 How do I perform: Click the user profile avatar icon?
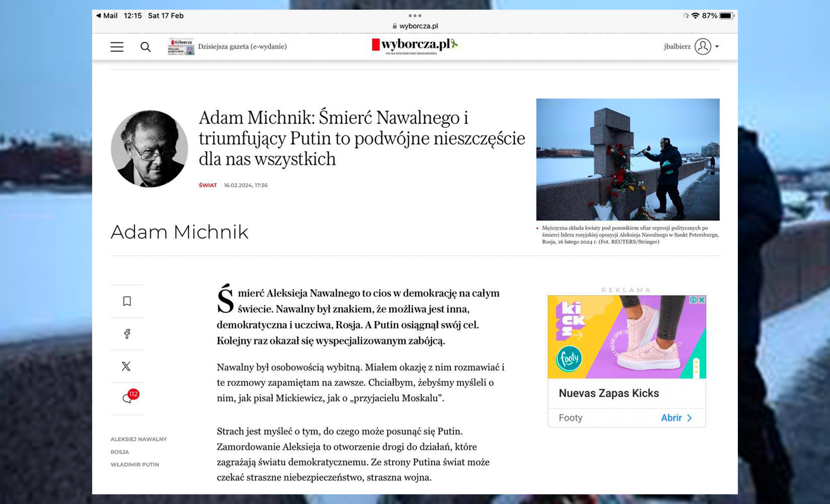(x=703, y=46)
